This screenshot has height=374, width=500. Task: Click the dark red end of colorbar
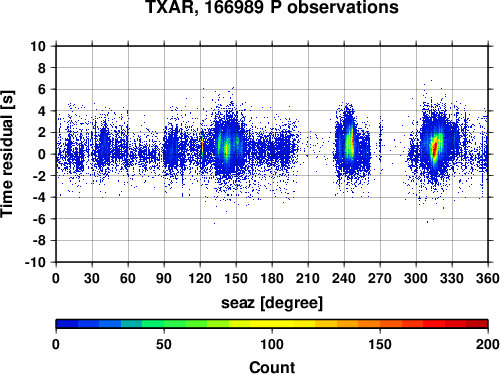click(x=477, y=324)
